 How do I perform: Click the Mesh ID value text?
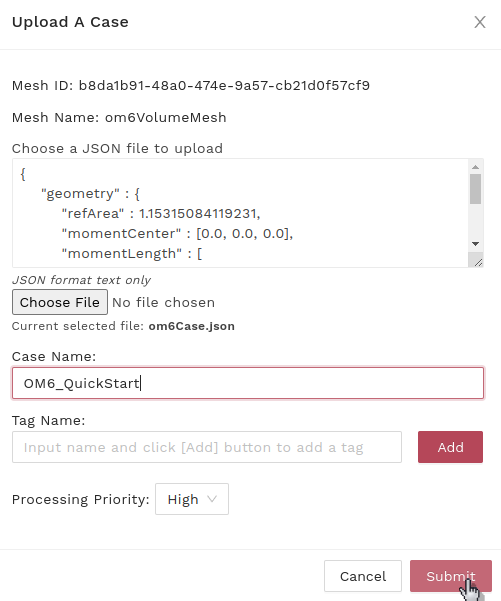[x=224, y=85]
